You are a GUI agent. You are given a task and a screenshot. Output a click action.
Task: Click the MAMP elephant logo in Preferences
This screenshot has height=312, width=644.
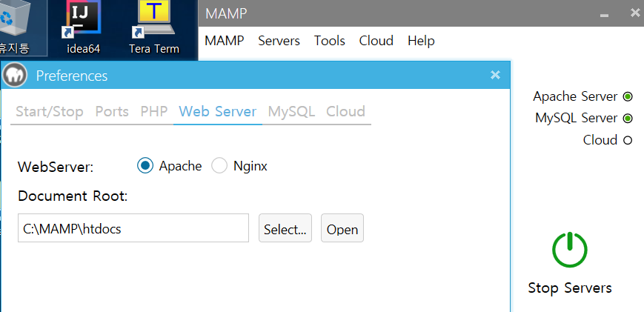pos(15,75)
